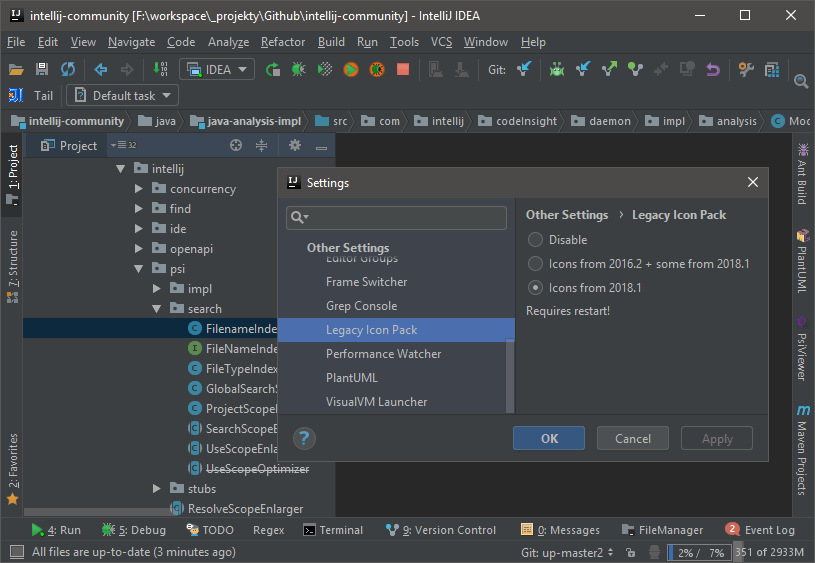Run with coverage icon in toolbar
The width and height of the screenshot is (815, 563).
tap(325, 69)
